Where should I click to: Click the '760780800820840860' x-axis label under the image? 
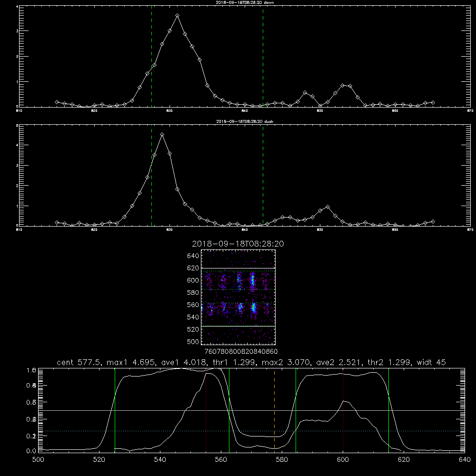[241, 352]
